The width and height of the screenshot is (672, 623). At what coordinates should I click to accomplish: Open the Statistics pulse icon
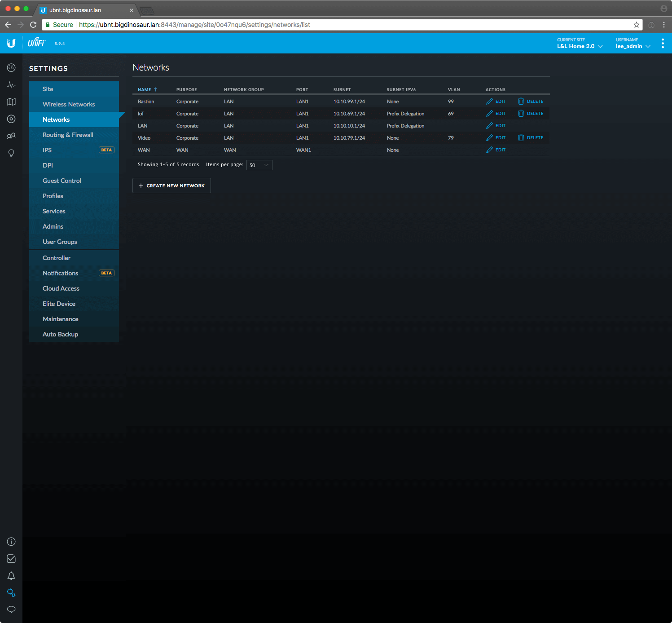11,85
